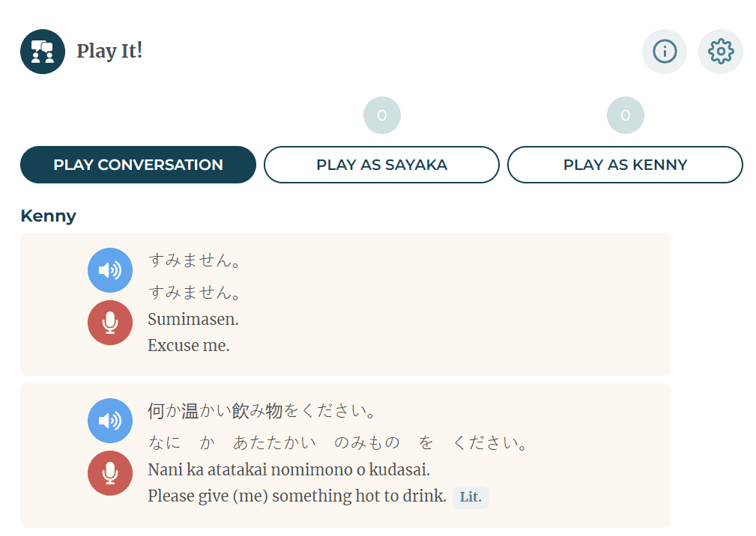Record the "Nani ka atatakai nomimono" line

pos(109,473)
